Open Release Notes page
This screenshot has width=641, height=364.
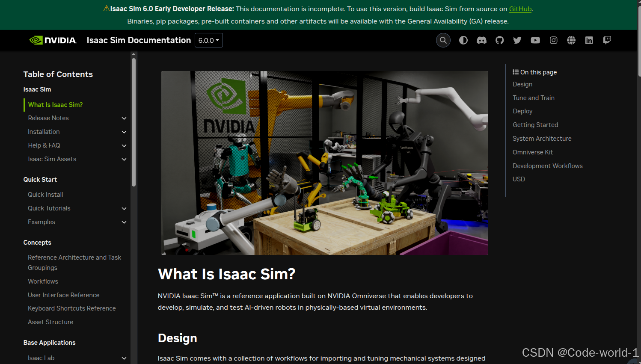[48, 118]
